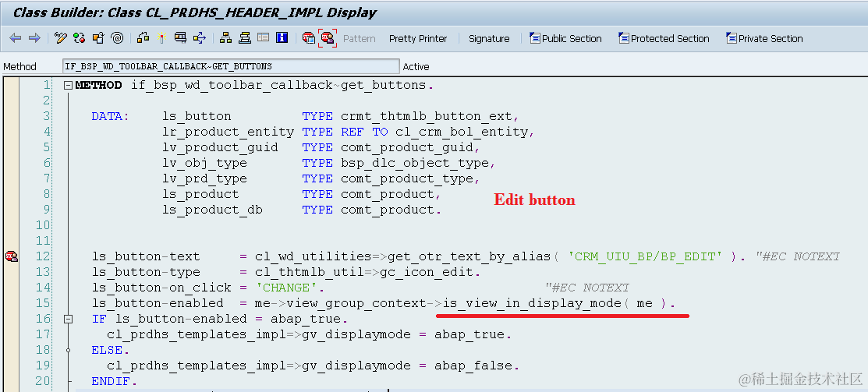
Task: Click 'ls_button-on_click' on line 14
Action: 161,288
